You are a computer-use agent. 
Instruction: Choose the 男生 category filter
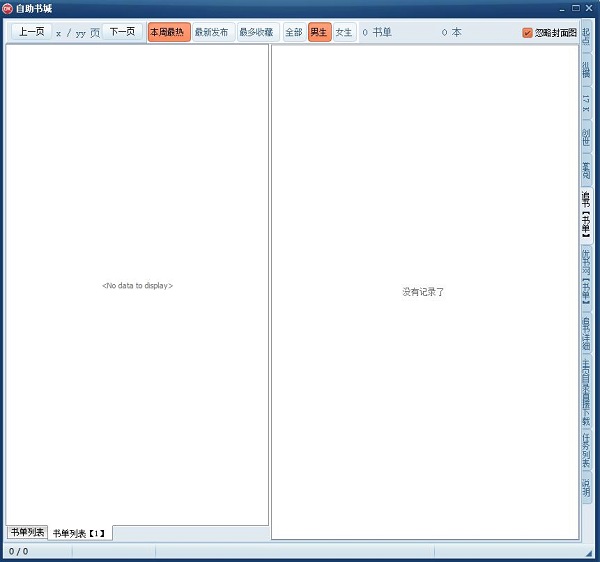tap(320, 32)
